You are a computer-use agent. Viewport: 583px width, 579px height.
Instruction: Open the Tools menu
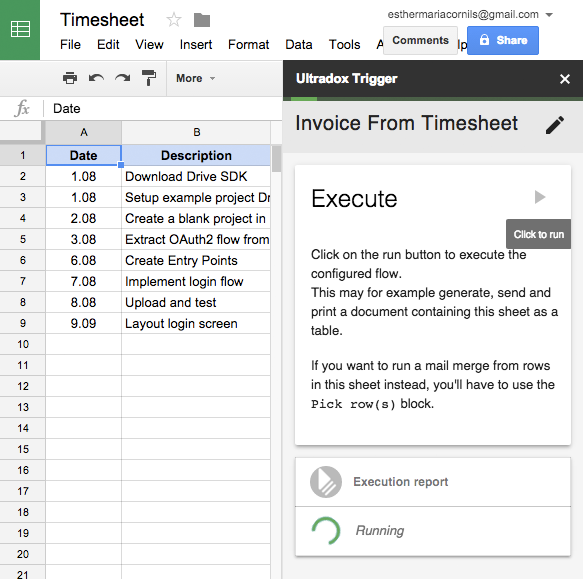344,45
